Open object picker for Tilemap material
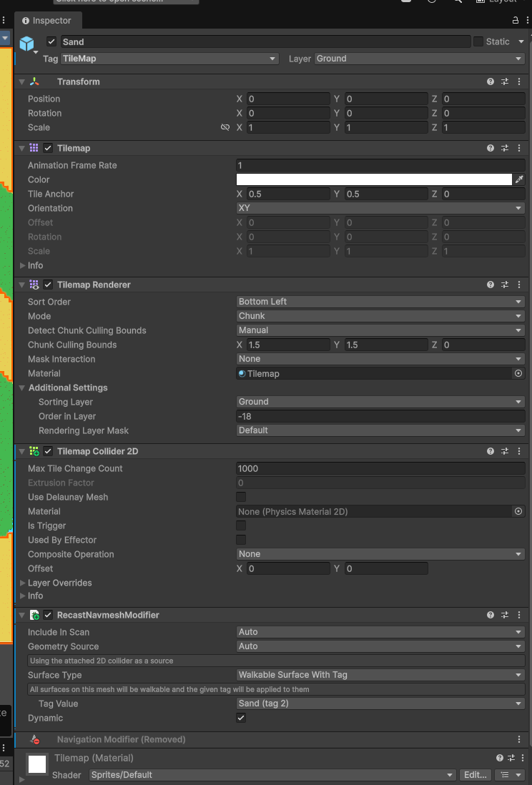 tap(518, 374)
